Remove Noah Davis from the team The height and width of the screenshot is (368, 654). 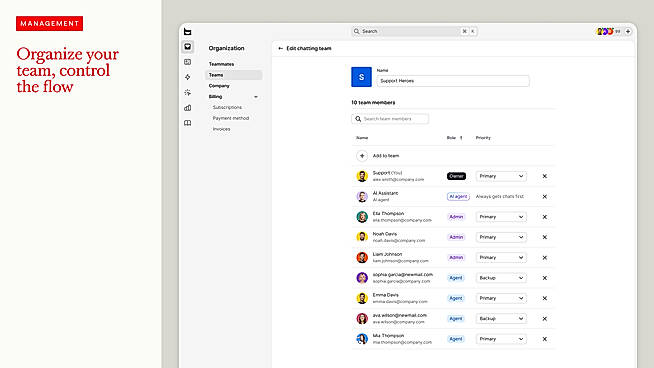coord(545,237)
